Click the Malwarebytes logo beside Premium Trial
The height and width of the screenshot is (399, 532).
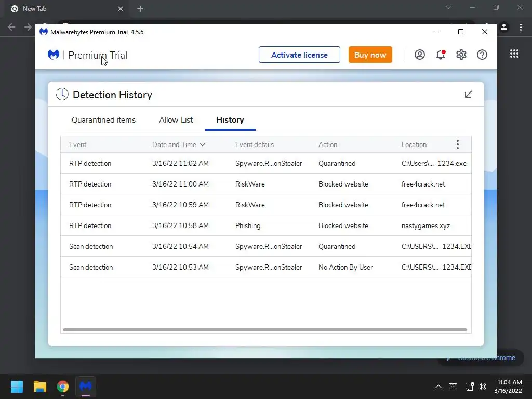[x=54, y=55]
